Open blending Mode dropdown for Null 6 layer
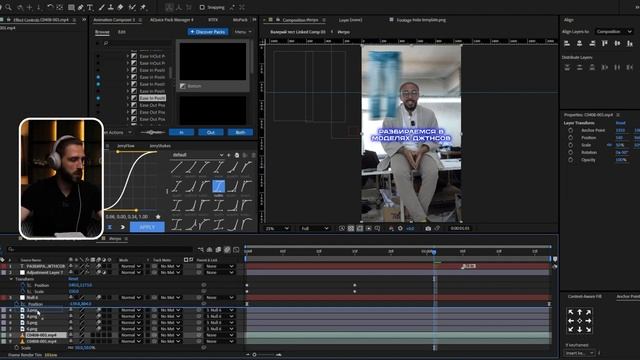The image size is (640, 360). point(130,298)
